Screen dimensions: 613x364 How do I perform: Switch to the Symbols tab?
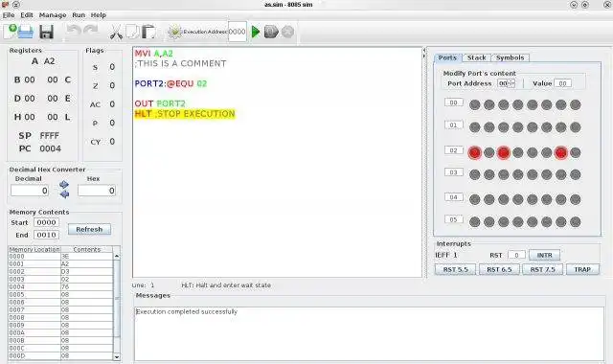point(511,57)
